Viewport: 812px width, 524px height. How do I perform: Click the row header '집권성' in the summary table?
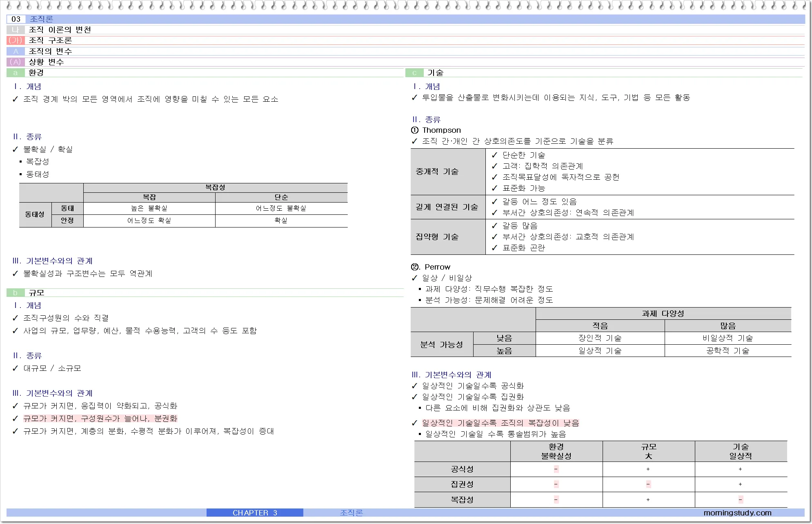click(462, 484)
